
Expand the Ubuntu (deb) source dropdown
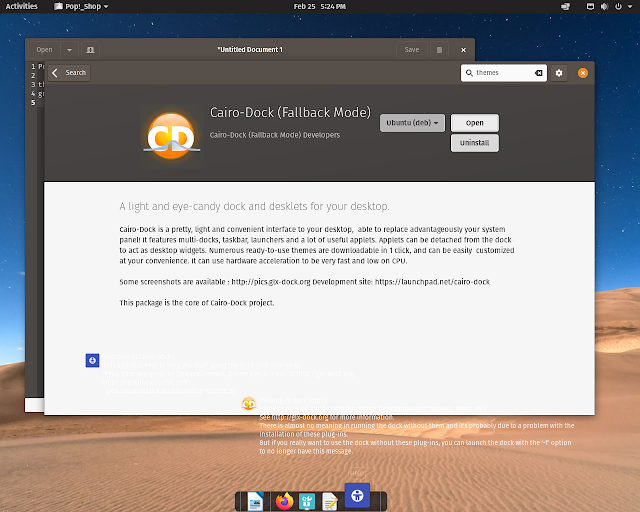pos(412,123)
